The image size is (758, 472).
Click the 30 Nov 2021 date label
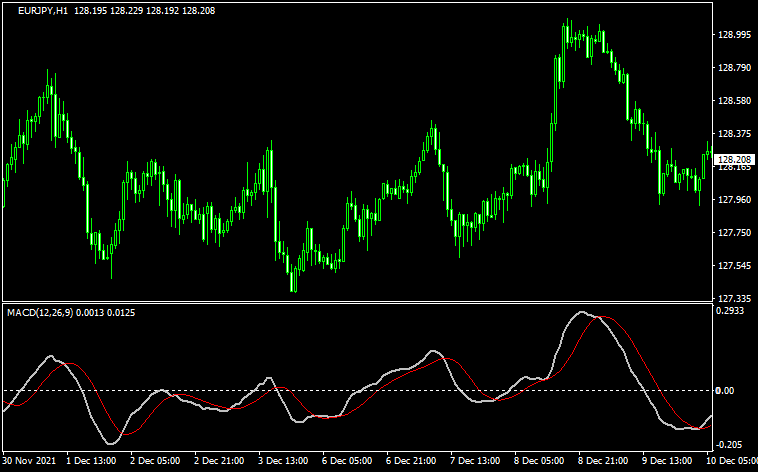tap(28, 460)
